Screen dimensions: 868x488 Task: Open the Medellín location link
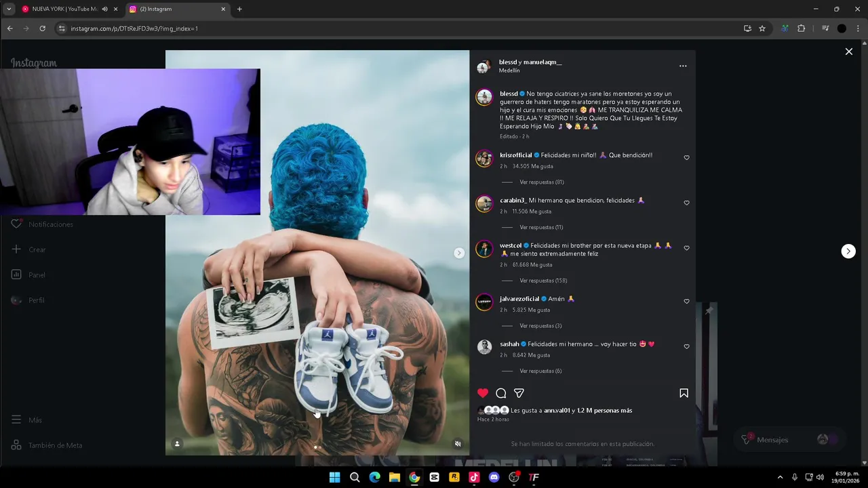[509, 70]
